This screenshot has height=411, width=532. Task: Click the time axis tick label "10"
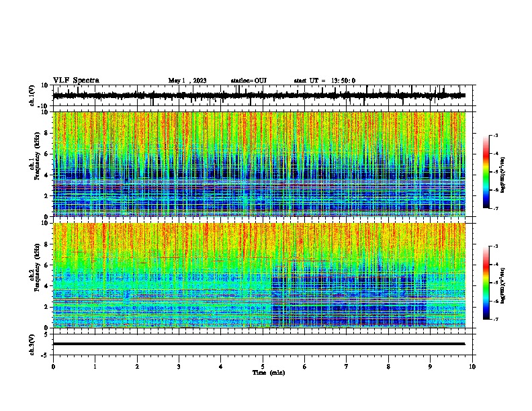pyautogui.click(x=472, y=367)
